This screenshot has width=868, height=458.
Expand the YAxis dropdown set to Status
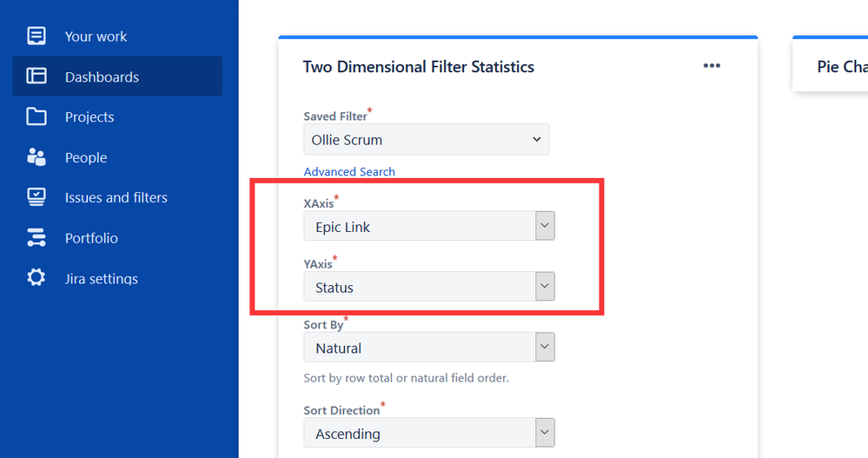coord(429,286)
